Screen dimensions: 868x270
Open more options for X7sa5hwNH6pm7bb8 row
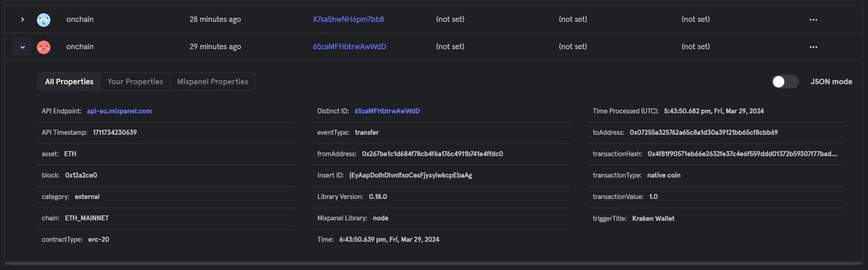coord(814,20)
